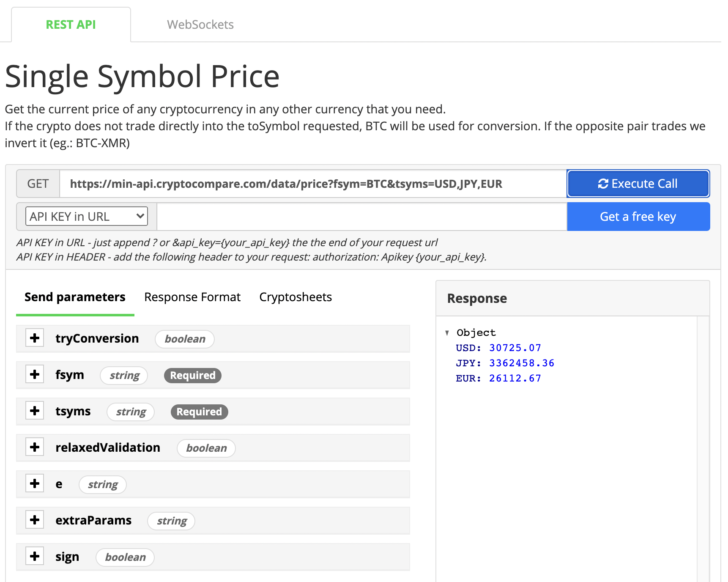Switch to the WebSockets tab

point(200,25)
